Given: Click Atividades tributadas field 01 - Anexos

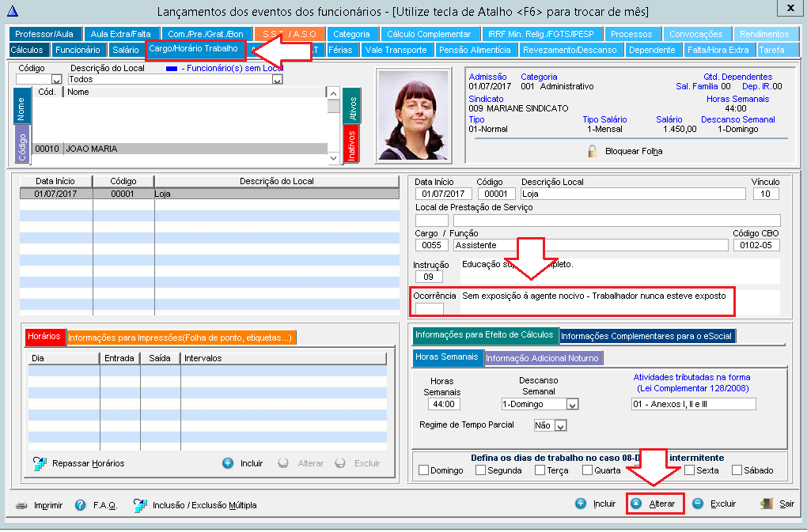Looking at the screenshot, I should (x=693, y=404).
